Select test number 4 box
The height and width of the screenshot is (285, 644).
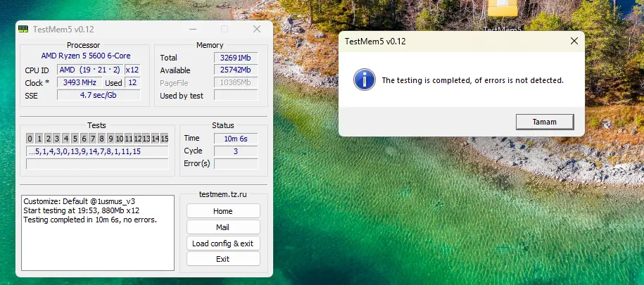(66, 139)
